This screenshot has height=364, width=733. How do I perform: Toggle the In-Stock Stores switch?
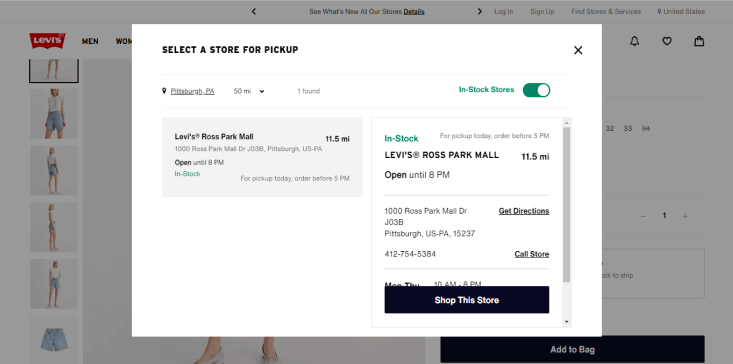point(536,90)
